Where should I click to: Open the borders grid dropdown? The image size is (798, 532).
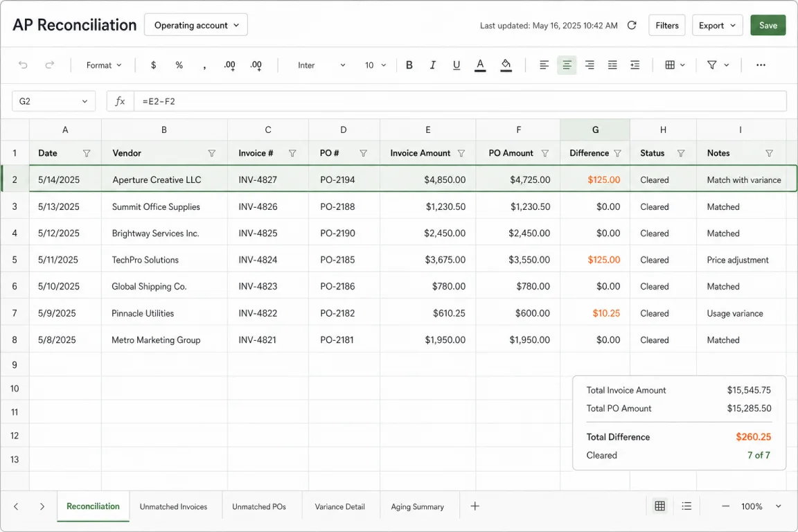(675, 65)
